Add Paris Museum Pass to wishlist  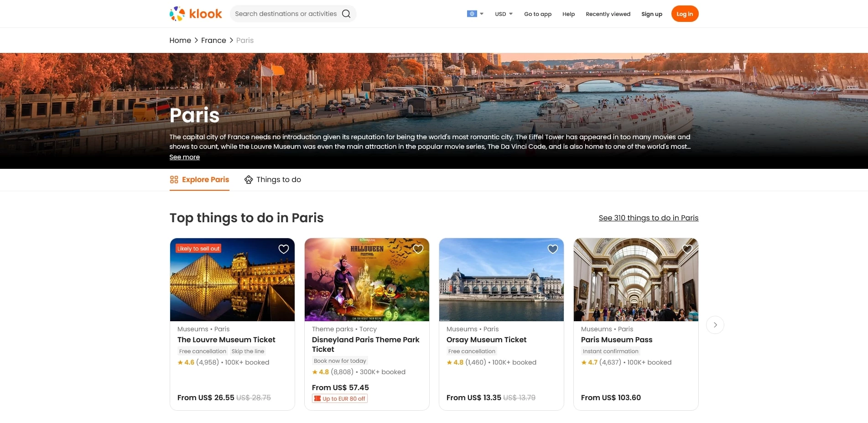coord(687,249)
